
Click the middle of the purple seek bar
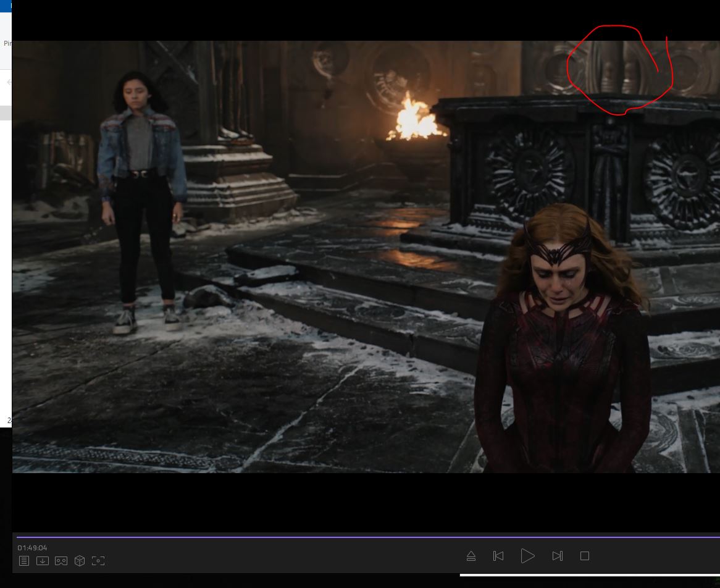(x=368, y=537)
